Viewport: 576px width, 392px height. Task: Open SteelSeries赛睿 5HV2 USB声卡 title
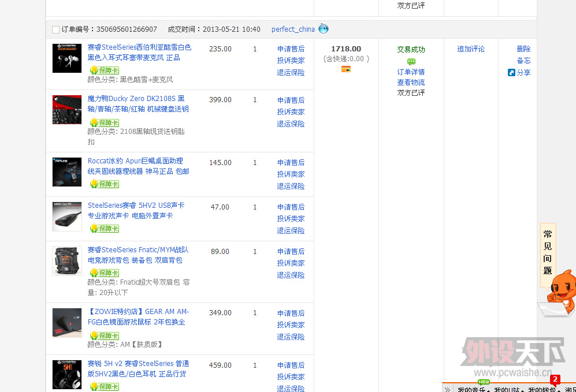coord(136,210)
